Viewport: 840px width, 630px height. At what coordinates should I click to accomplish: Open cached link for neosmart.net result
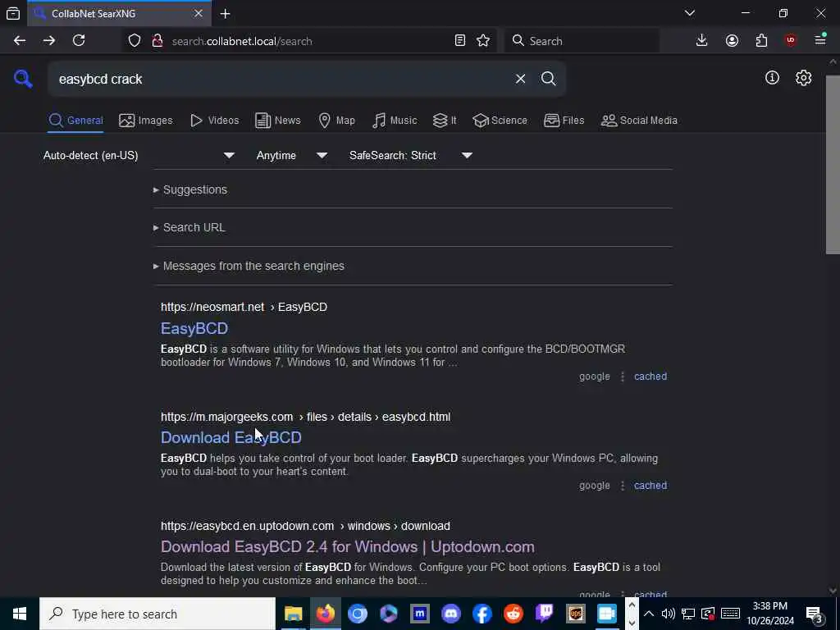(651, 377)
